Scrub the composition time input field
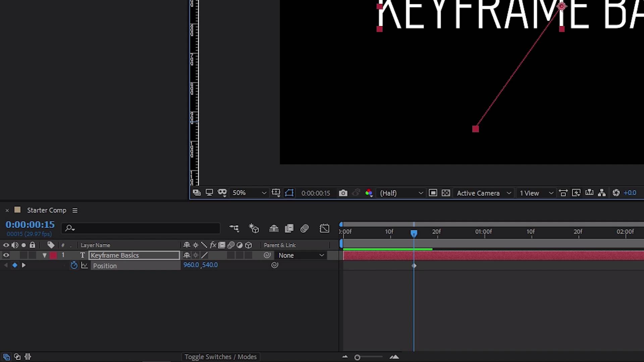The width and height of the screenshot is (644, 362). click(x=30, y=225)
